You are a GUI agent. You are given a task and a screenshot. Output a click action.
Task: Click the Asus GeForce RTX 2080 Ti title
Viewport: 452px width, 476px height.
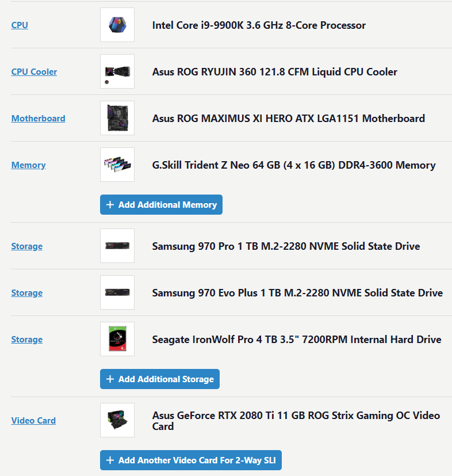click(x=296, y=421)
